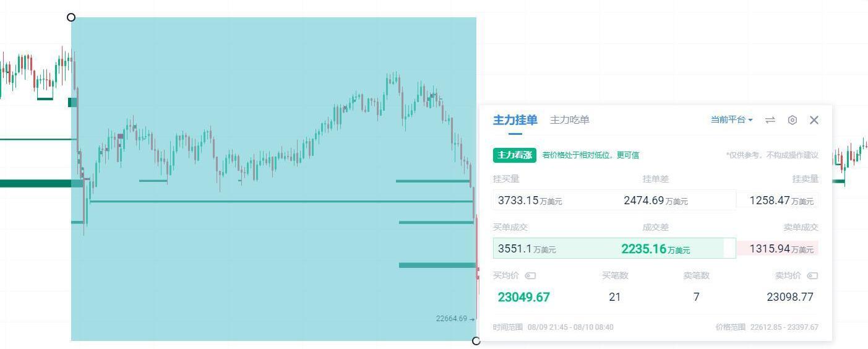Click the swap arrows icon in panel header
Image resolution: width=868 pixels, height=349 pixels.
pyautogui.click(x=770, y=120)
